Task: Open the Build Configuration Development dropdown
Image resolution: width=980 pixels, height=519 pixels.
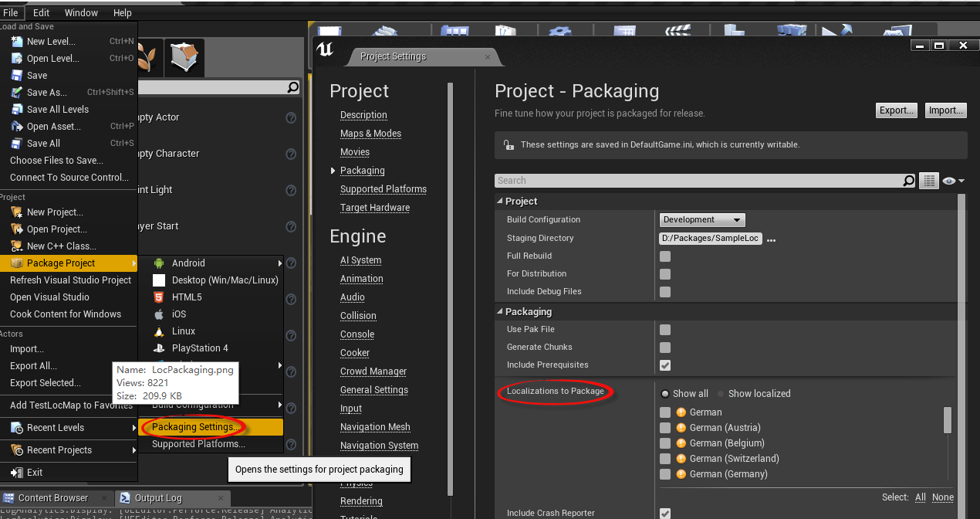Action: 702,220
